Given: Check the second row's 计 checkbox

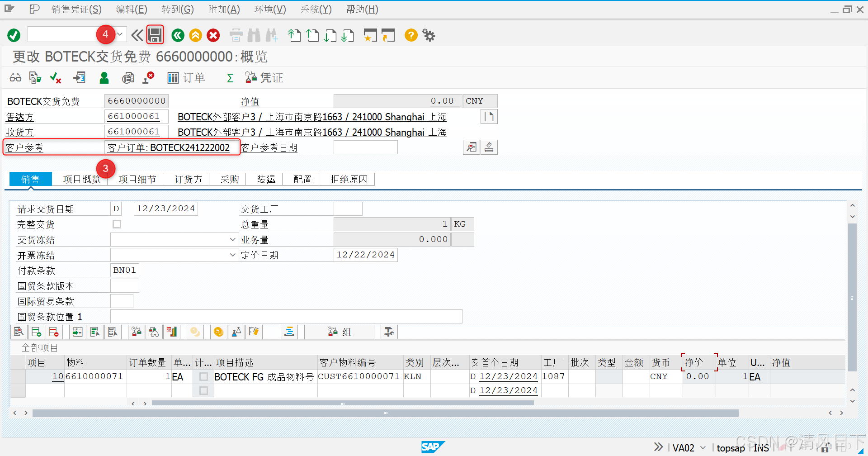Looking at the screenshot, I should (x=203, y=390).
